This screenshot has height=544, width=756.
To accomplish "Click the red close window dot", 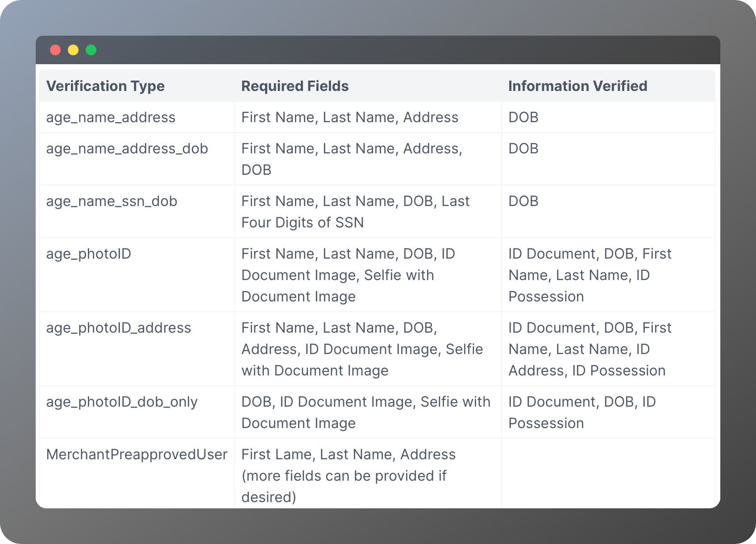I will (55, 50).
